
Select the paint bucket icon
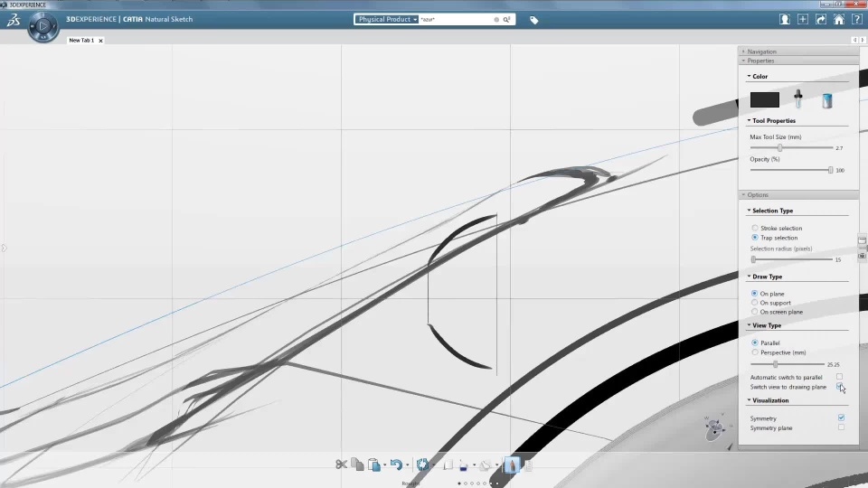tap(827, 100)
